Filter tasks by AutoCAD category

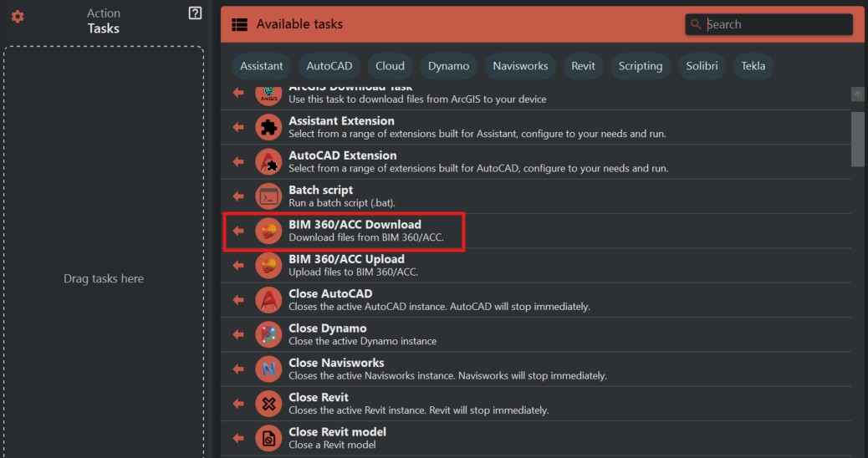(x=329, y=66)
